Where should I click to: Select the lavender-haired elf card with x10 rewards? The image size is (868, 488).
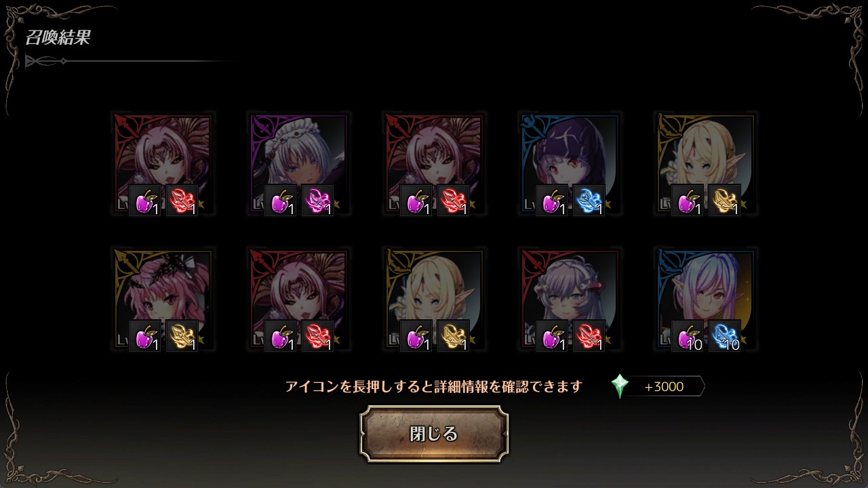(x=705, y=299)
